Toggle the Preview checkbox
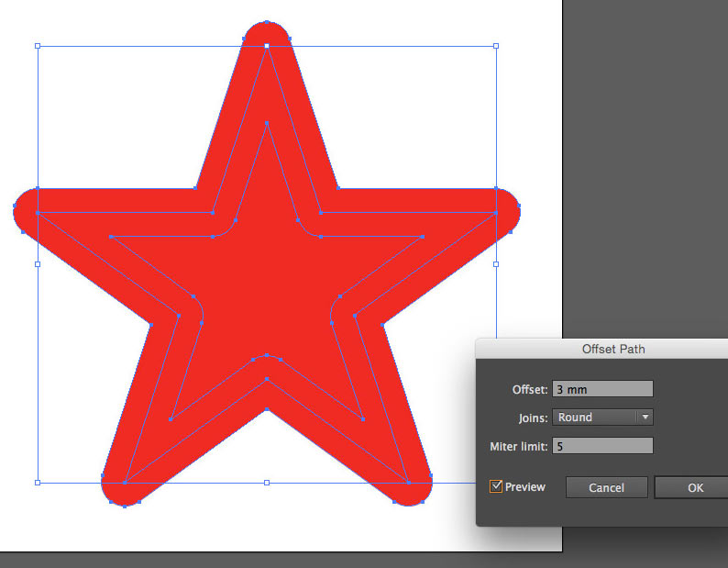This screenshot has width=728, height=568. [496, 486]
